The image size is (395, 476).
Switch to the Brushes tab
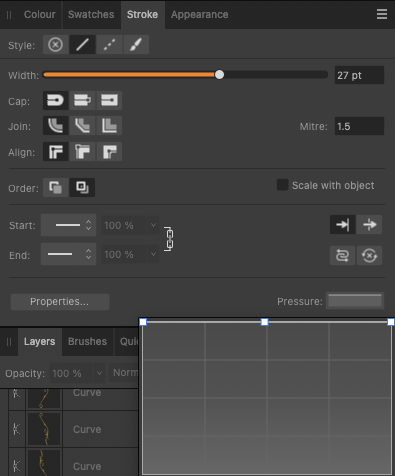click(x=87, y=341)
